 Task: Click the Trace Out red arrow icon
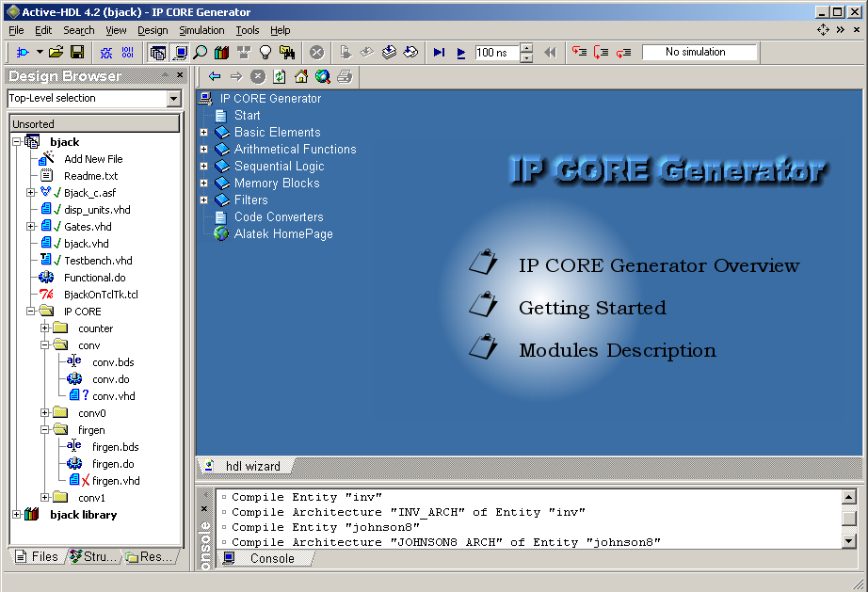623,53
